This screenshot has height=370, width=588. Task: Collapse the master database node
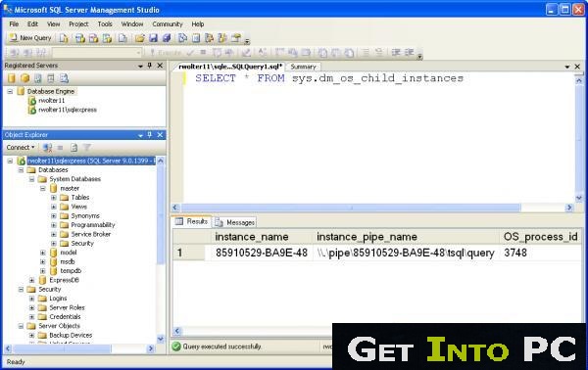coord(43,188)
